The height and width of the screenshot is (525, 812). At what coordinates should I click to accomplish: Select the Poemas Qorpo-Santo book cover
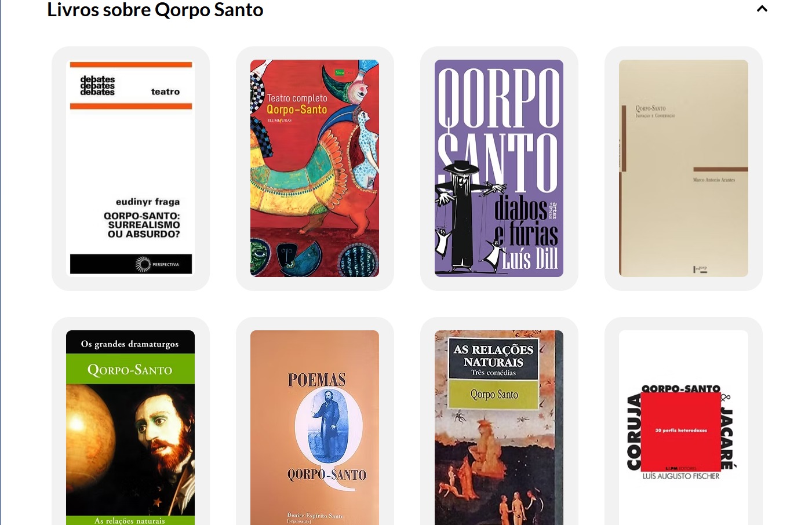point(315,428)
